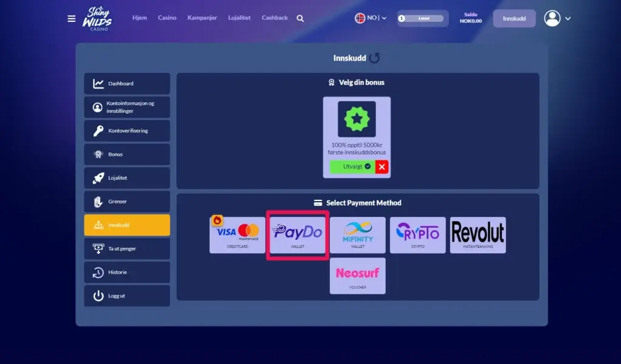
Task: Click the Ta ut penger withdrawal icon
Action: [x=98, y=248]
